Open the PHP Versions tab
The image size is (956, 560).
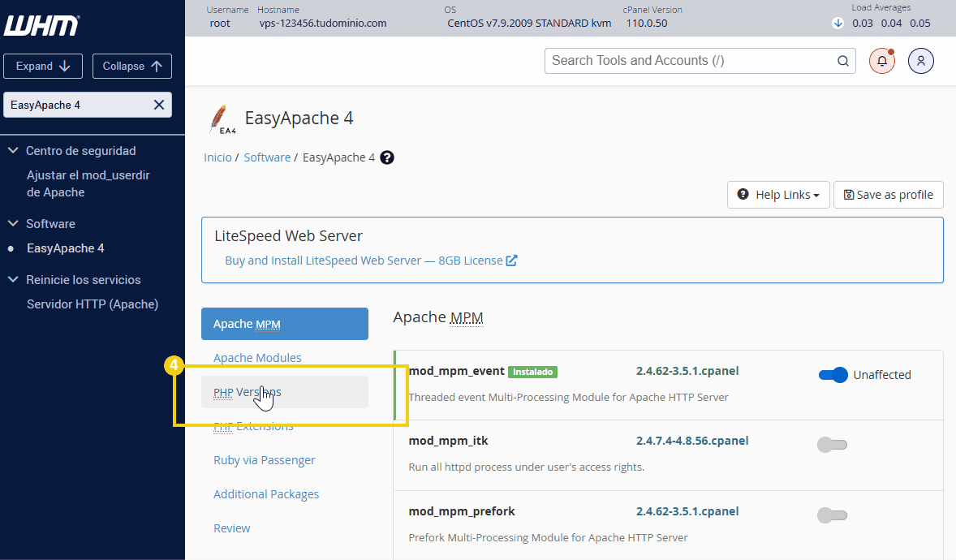pos(285,392)
